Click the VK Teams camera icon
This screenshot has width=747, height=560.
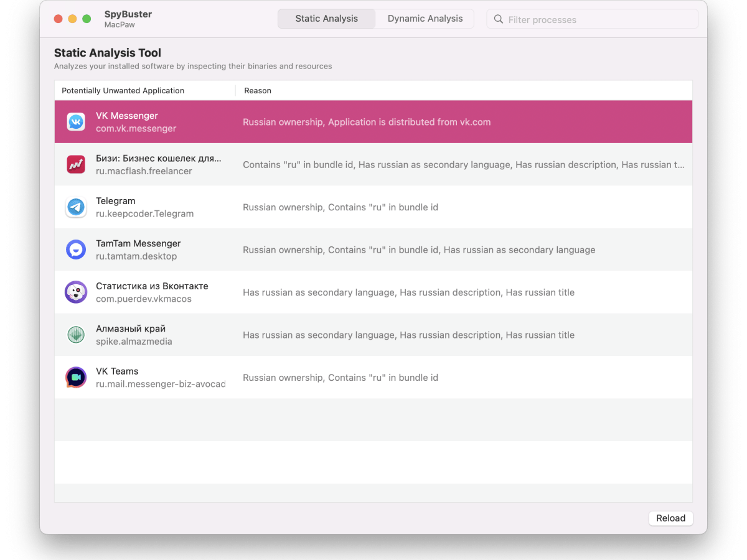click(76, 378)
